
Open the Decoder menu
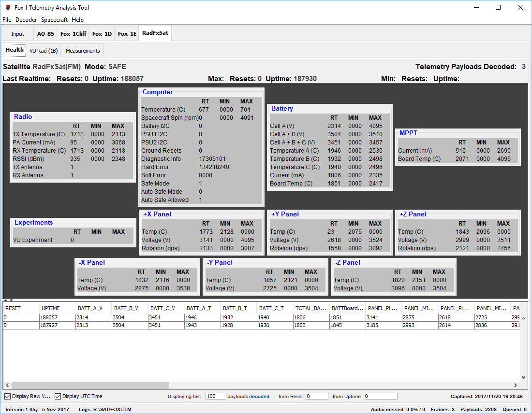click(x=26, y=20)
